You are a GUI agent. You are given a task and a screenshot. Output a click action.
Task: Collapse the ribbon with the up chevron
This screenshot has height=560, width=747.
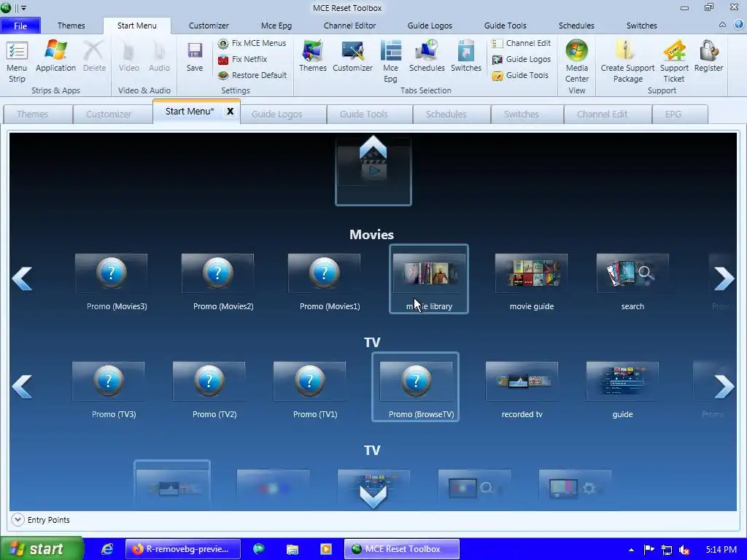pyautogui.click(x=722, y=25)
